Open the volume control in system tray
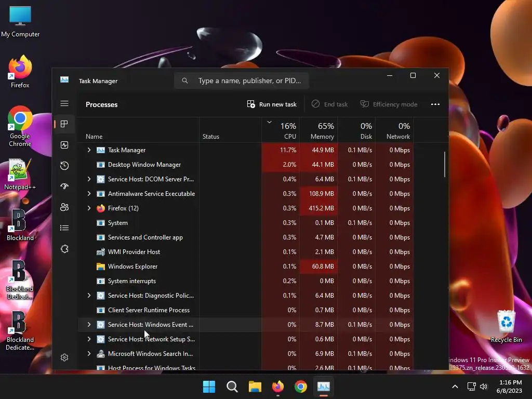The image size is (532, 399). click(484, 387)
